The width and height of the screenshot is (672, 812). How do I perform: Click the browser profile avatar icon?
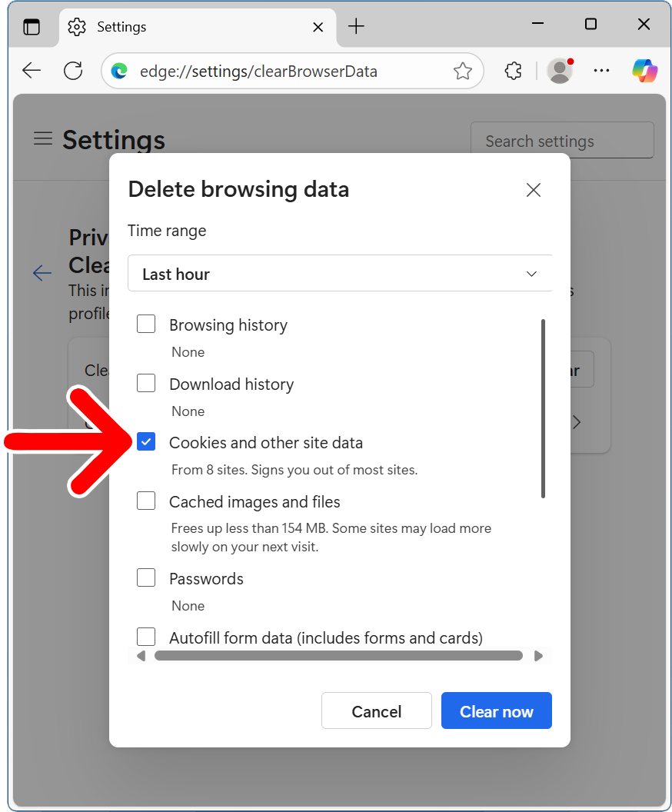[560, 70]
